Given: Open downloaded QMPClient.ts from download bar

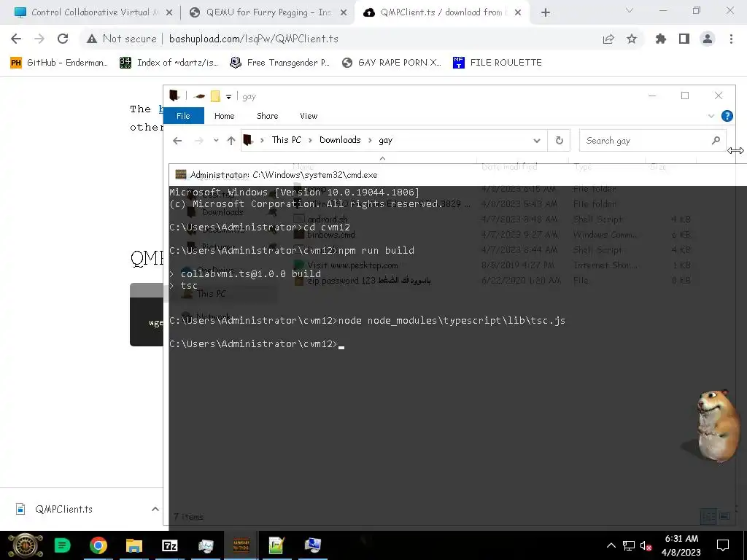Looking at the screenshot, I should click(x=64, y=509).
